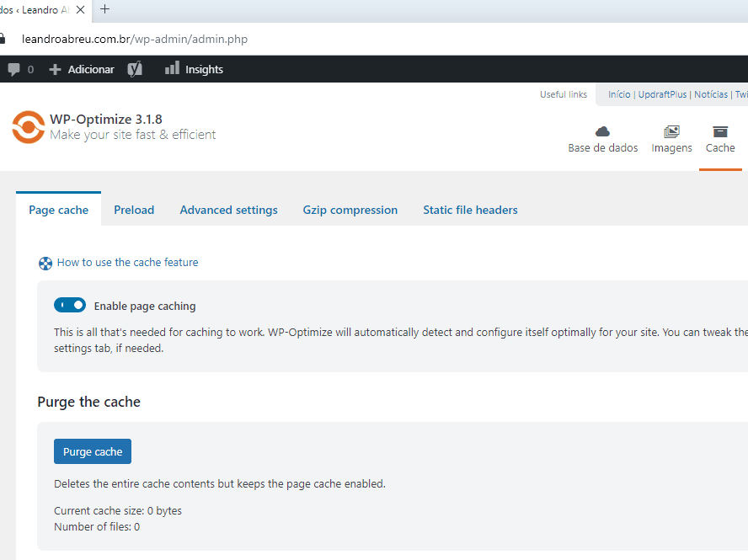Open the Gzip compression tab
The height and width of the screenshot is (560, 748).
click(x=350, y=210)
